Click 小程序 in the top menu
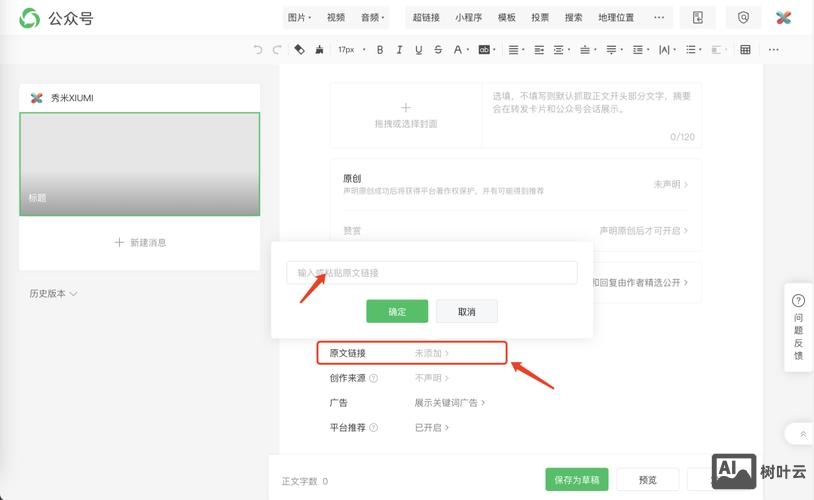Image resolution: width=814 pixels, height=500 pixels. tap(468, 18)
